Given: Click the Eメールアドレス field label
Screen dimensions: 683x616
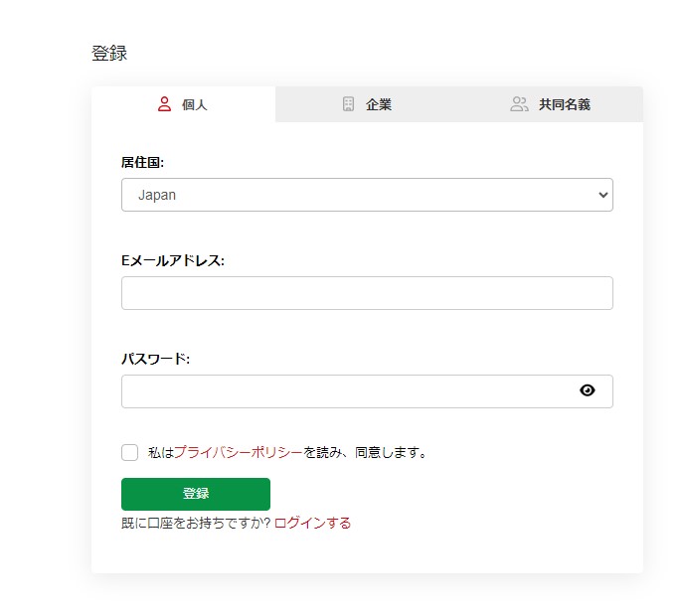Looking at the screenshot, I should (x=173, y=260).
